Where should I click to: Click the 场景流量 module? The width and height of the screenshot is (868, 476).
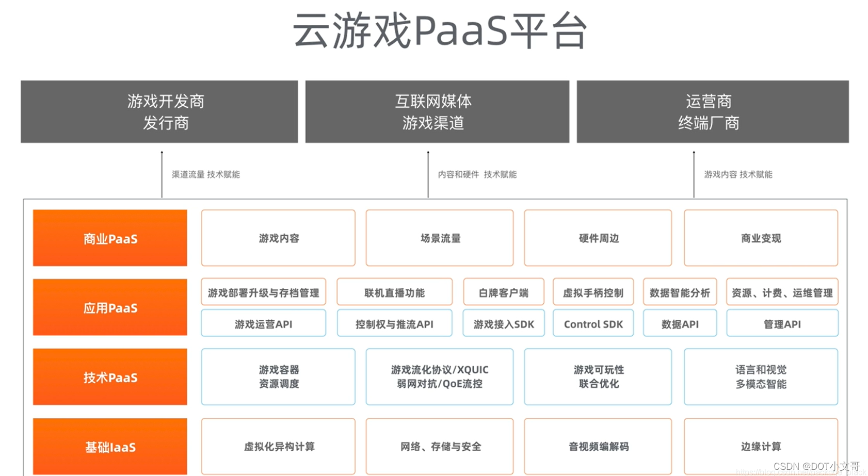pos(439,238)
